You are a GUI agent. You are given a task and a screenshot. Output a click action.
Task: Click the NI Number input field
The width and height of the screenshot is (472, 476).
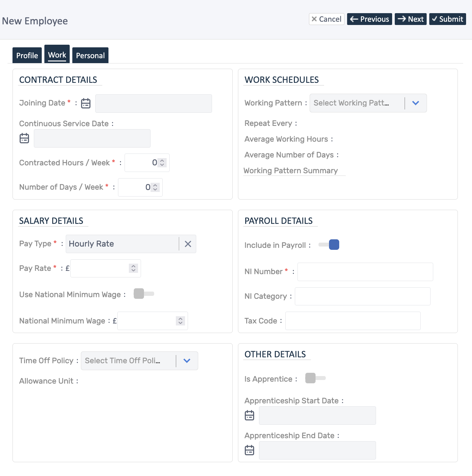click(365, 272)
